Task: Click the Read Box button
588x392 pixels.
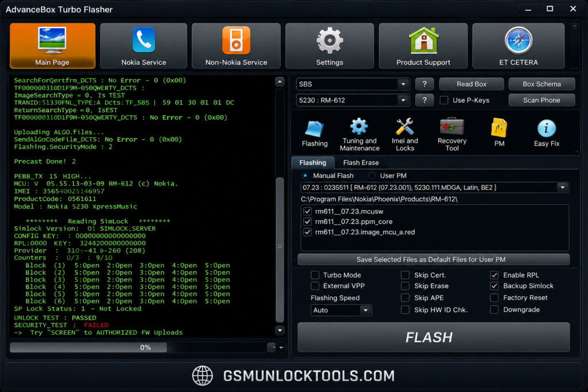Action: pos(471,84)
